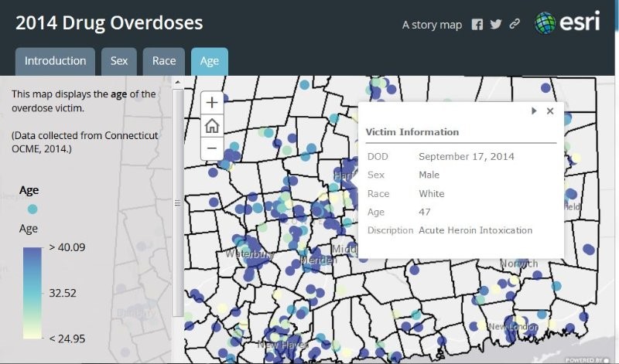Click the 'Victim Information' heading
The image size is (619, 364).
coord(412,132)
